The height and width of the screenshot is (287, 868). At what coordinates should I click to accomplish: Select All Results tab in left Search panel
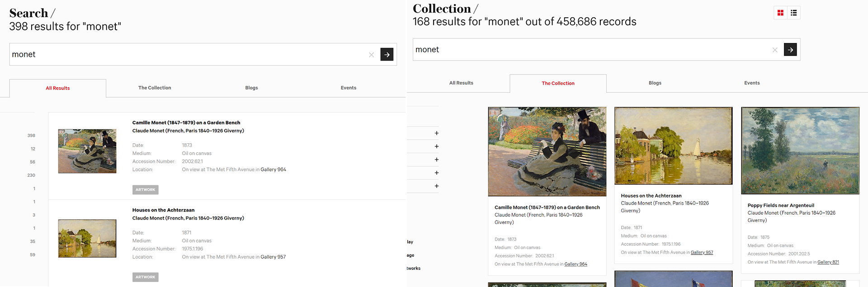[x=58, y=88]
